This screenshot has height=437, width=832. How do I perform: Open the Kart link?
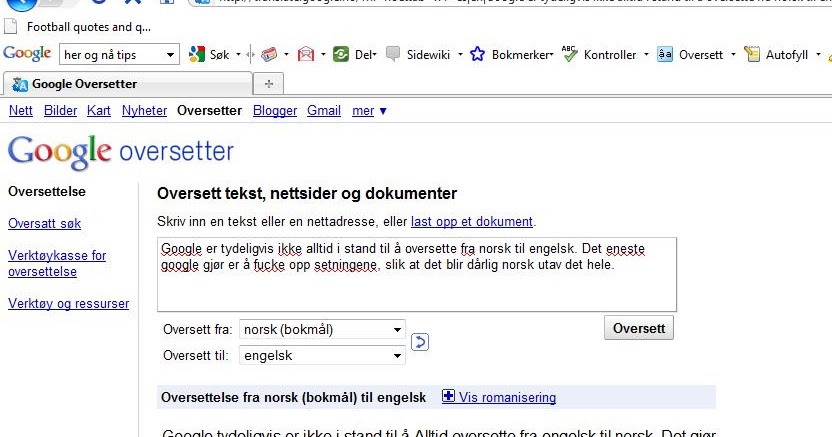click(99, 110)
